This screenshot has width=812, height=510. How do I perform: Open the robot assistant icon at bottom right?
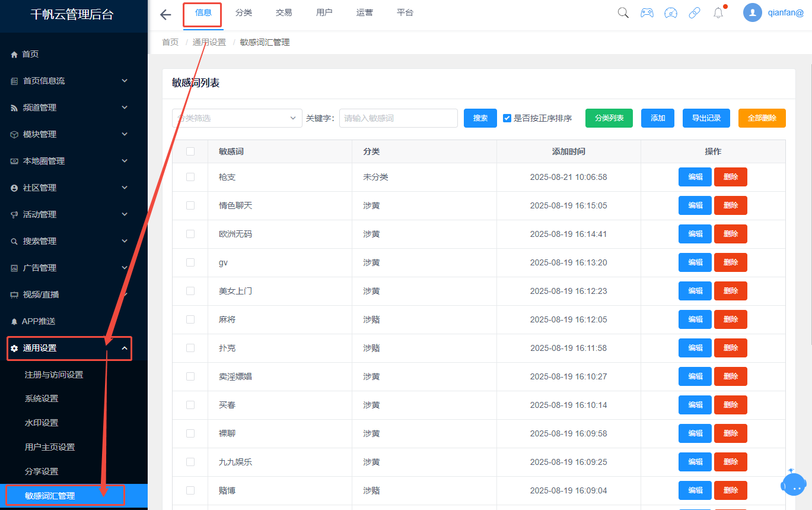(794, 483)
